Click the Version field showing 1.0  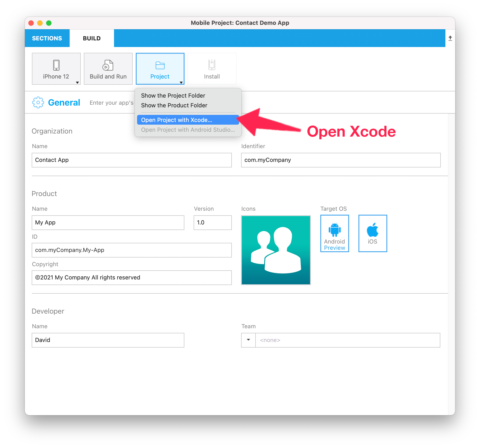pos(212,222)
